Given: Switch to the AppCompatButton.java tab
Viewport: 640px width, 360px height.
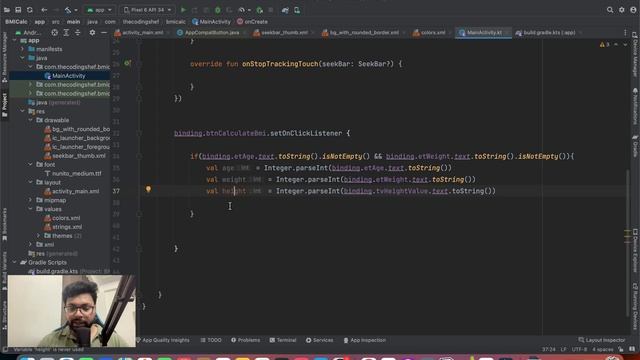Looking at the screenshot, I should 211,33.
